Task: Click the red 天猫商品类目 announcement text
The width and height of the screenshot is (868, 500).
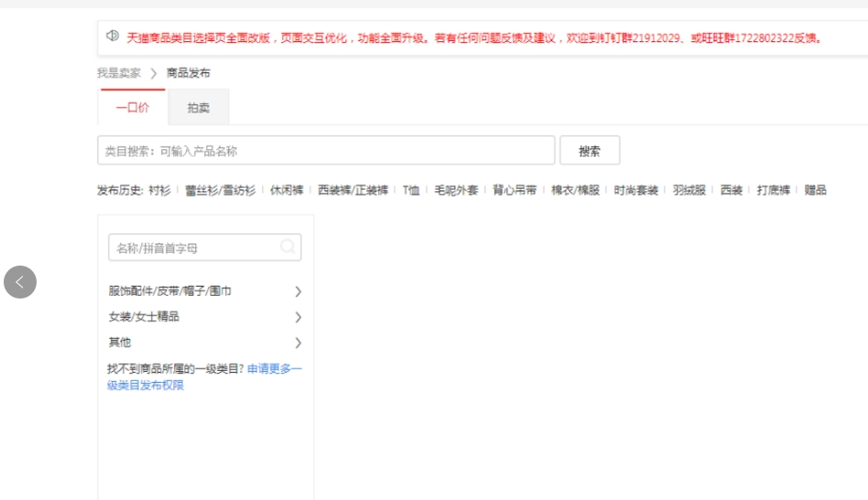Action: coord(475,38)
